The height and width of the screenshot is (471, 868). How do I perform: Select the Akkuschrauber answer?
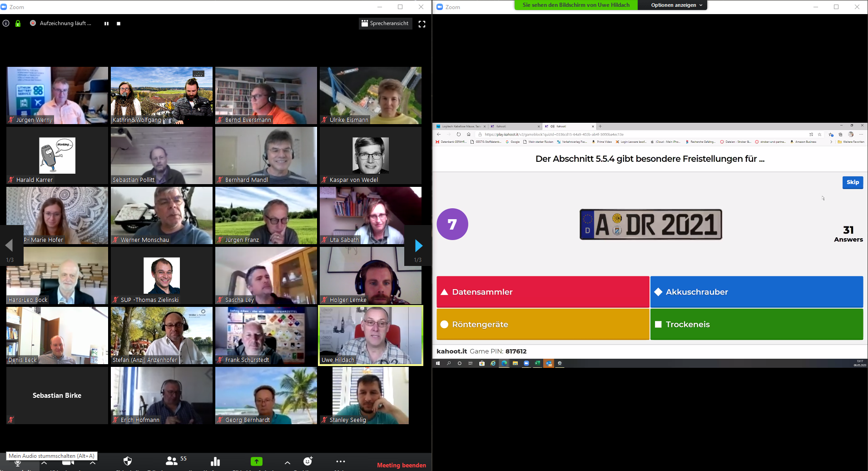pyautogui.click(x=757, y=292)
